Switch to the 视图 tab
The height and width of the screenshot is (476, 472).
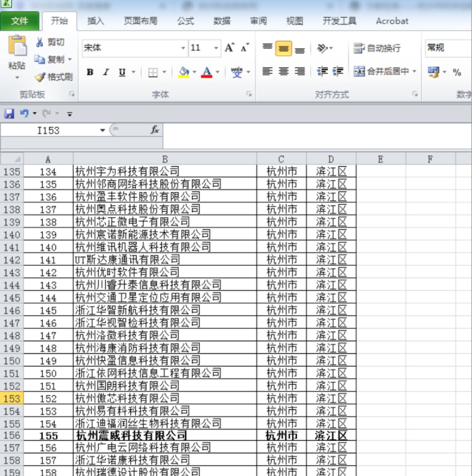294,21
